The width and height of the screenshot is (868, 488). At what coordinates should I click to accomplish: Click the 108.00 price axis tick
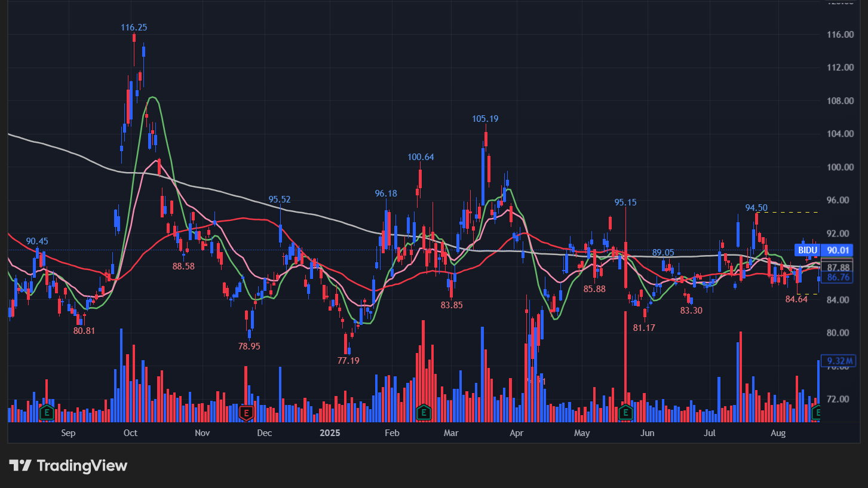840,101
